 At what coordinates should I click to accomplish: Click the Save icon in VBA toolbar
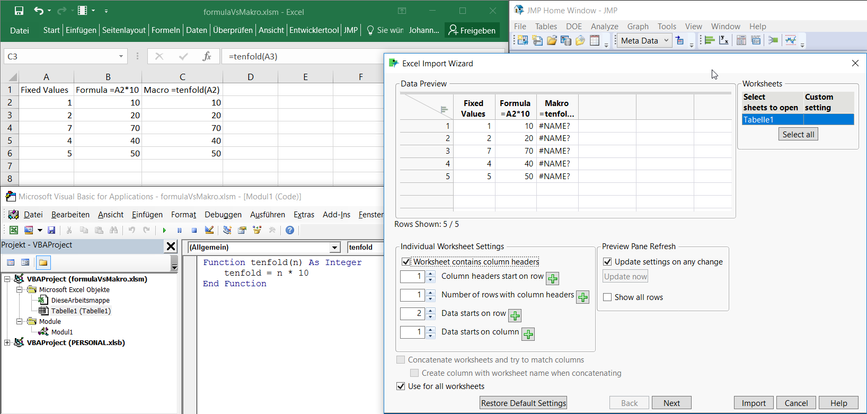click(x=51, y=230)
